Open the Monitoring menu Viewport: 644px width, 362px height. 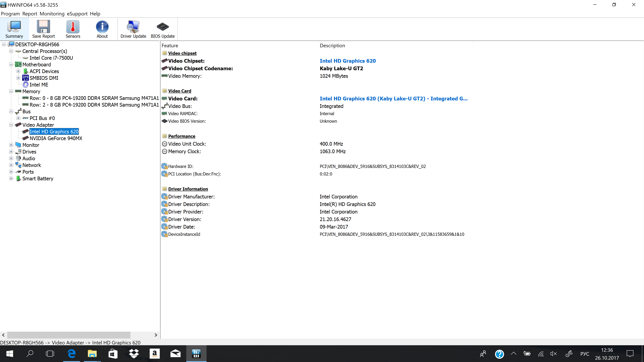coord(52,14)
